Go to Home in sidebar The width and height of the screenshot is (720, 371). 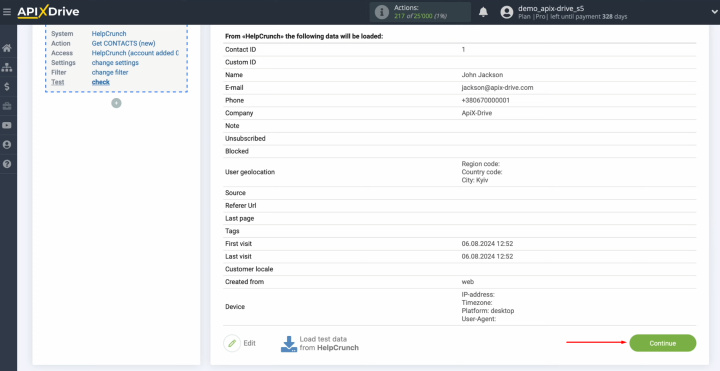(x=7, y=48)
